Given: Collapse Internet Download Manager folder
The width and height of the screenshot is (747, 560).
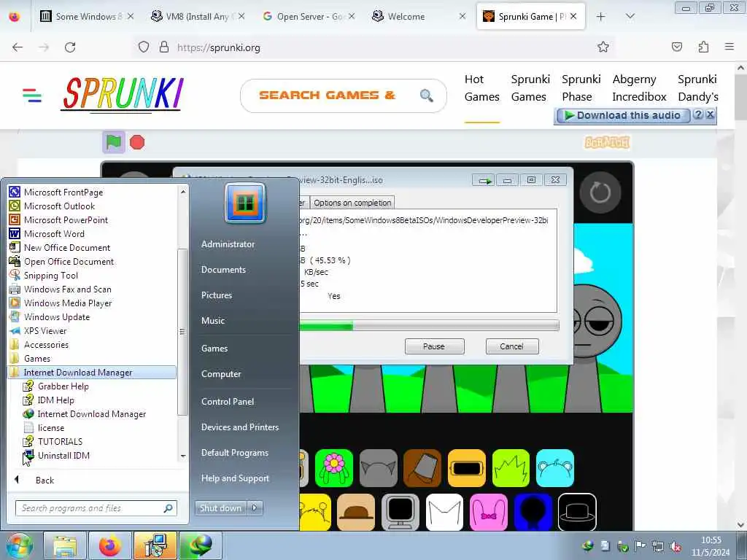Looking at the screenshot, I should tap(92, 373).
